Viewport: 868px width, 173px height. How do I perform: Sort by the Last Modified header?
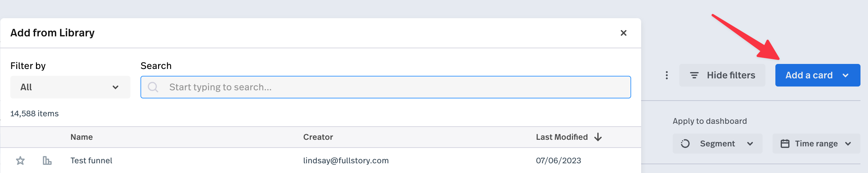click(561, 137)
